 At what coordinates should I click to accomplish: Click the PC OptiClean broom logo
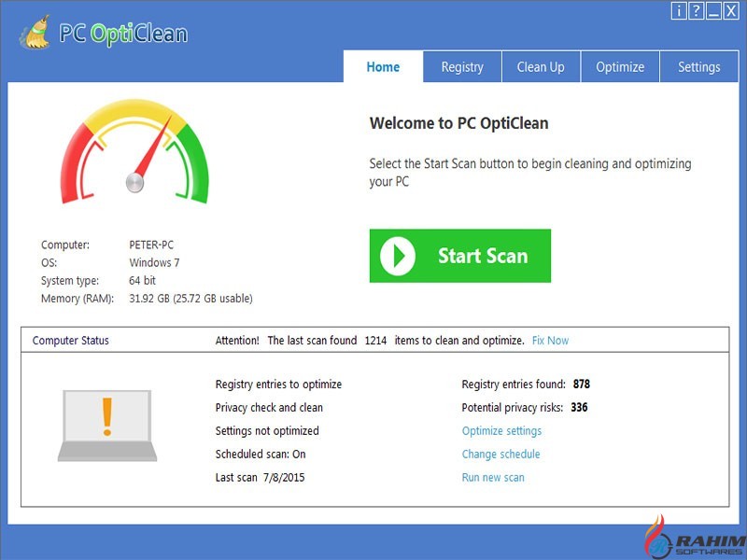point(35,33)
